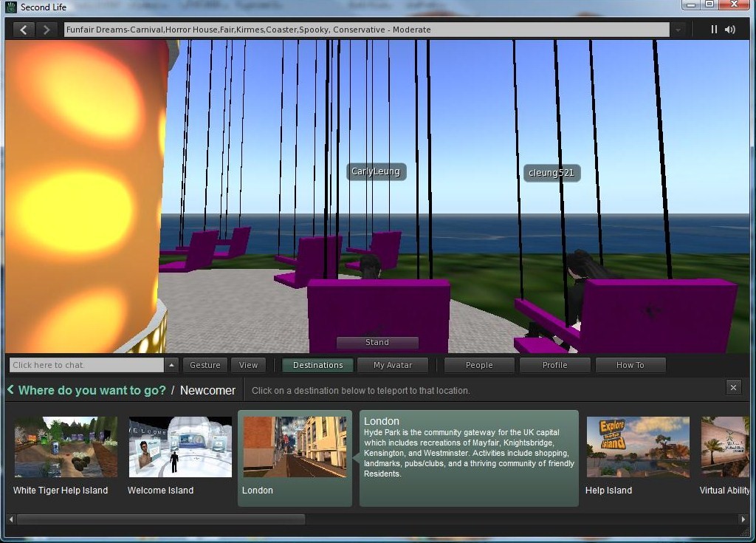Open the How To panel
756x543 pixels.
coord(630,365)
